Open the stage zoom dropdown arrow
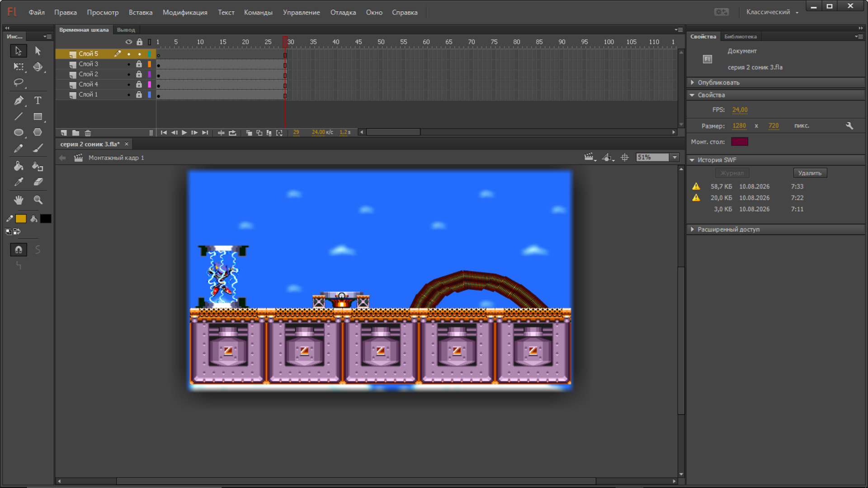Viewport: 868px width, 488px height. pyautogui.click(x=675, y=157)
